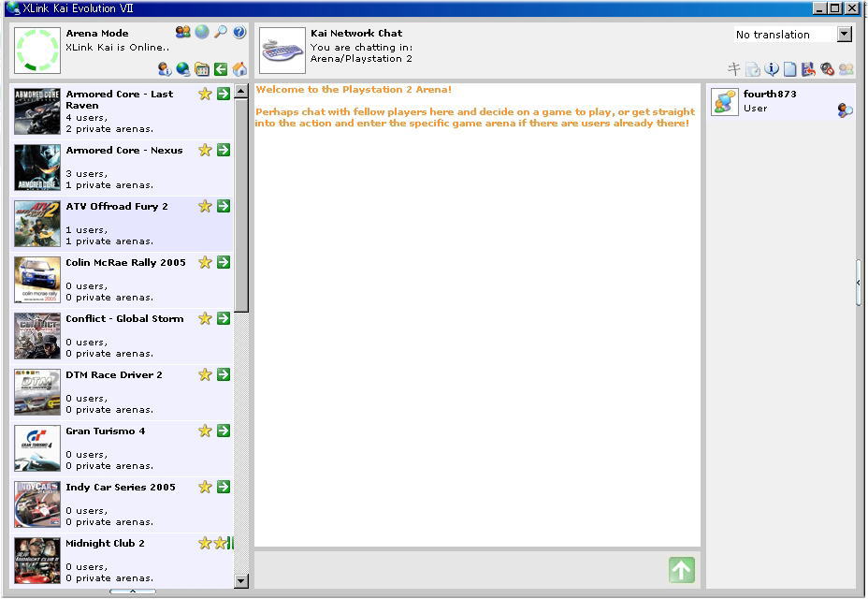Click the ATV Offroad Fury 2 cover thumbnail
This screenshot has width=868, height=599.
pyautogui.click(x=37, y=224)
